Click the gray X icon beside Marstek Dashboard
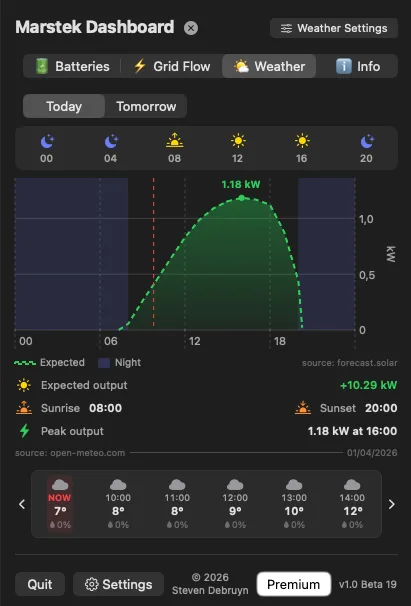411x606 pixels. click(x=191, y=28)
